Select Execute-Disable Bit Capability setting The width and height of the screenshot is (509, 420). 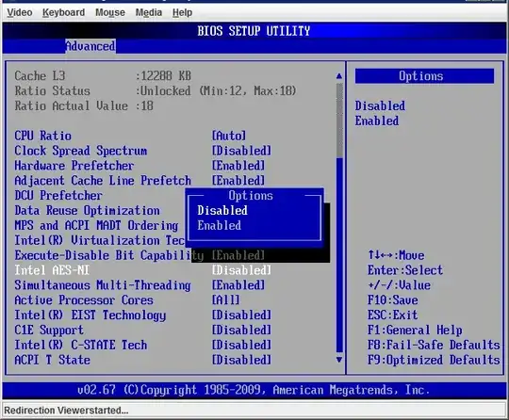pyautogui.click(x=109, y=255)
